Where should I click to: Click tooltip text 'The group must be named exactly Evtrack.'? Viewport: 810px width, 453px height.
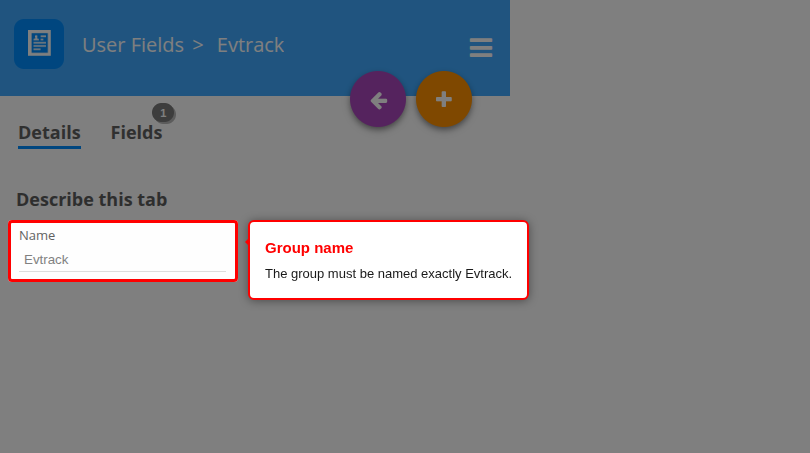click(x=388, y=274)
